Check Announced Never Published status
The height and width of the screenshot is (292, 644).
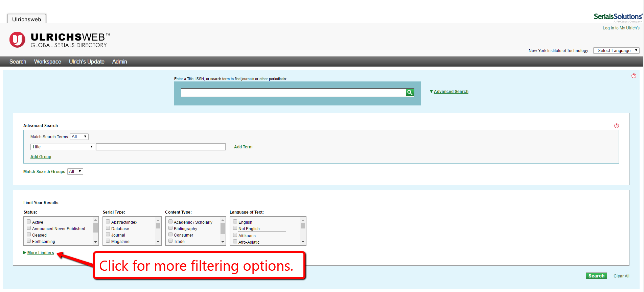coord(29,228)
